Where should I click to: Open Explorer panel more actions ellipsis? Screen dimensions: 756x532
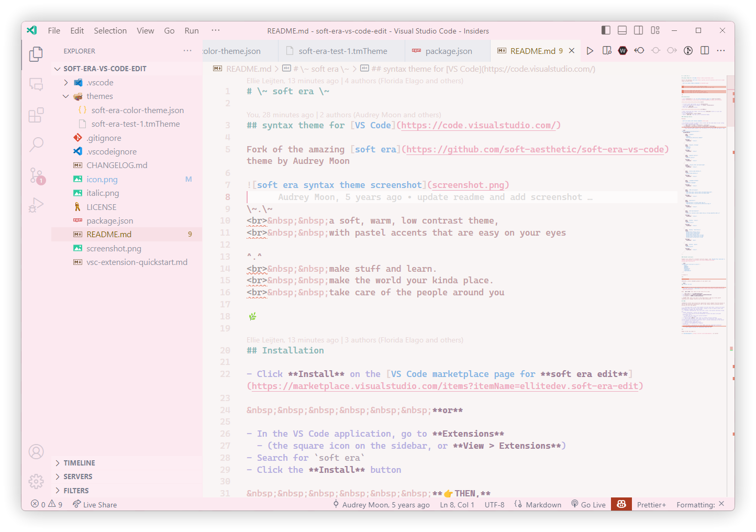pos(187,51)
